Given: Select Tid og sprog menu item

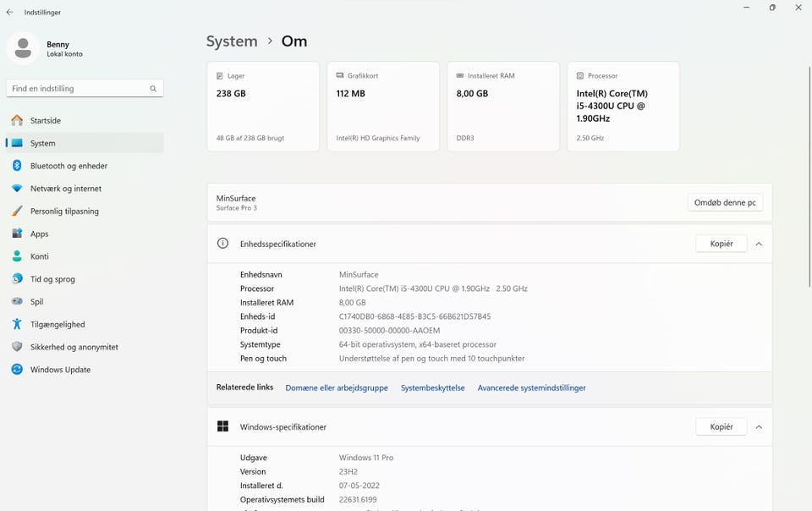Looking at the screenshot, I should [x=52, y=279].
